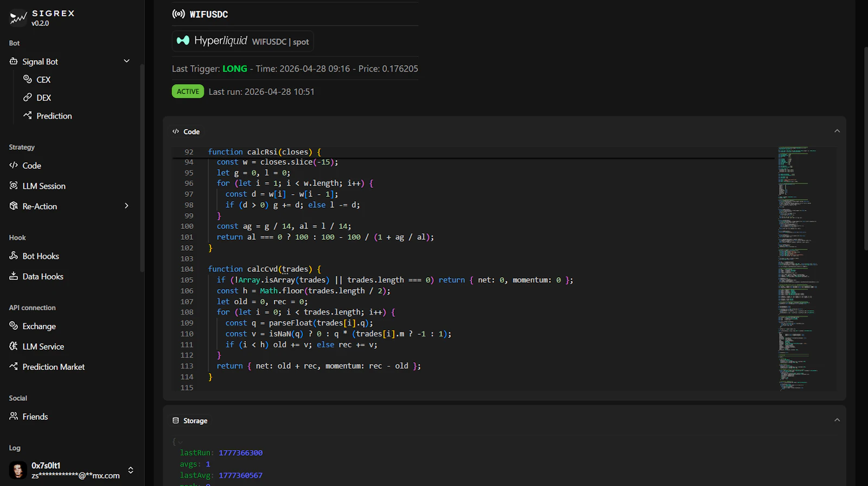The width and height of the screenshot is (868, 486).
Task: Click the WIFUSDC title heading
Action: [209, 15]
